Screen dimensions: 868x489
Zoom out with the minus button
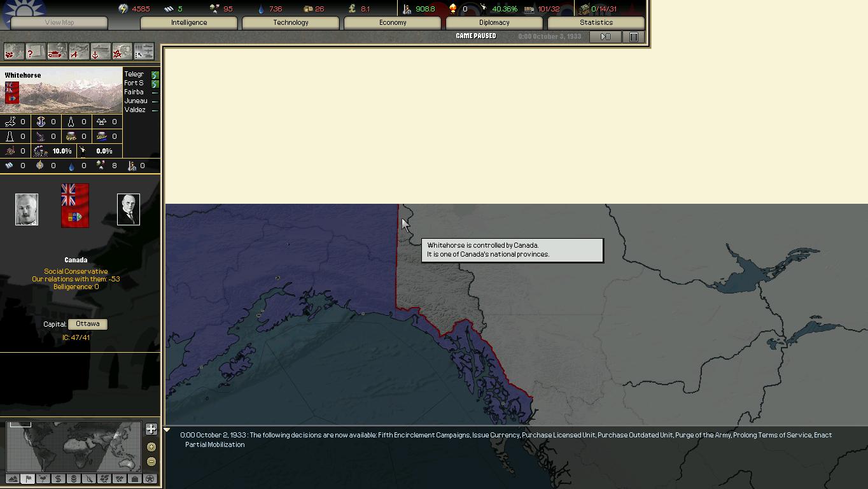pos(151,462)
